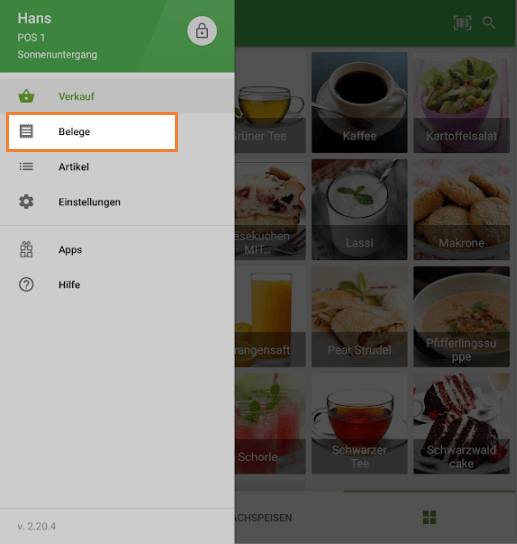
Task: Click the Belege receipt icon
Action: tap(26, 131)
